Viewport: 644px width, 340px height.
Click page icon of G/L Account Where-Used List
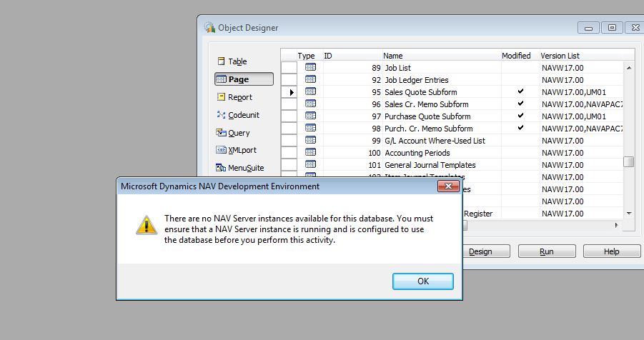click(310, 140)
